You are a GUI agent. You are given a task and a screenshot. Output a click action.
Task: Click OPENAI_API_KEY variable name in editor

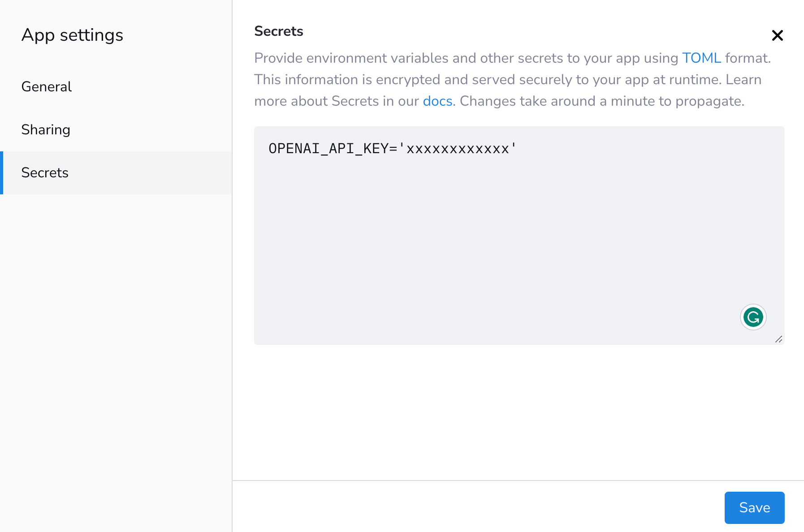pos(328,149)
